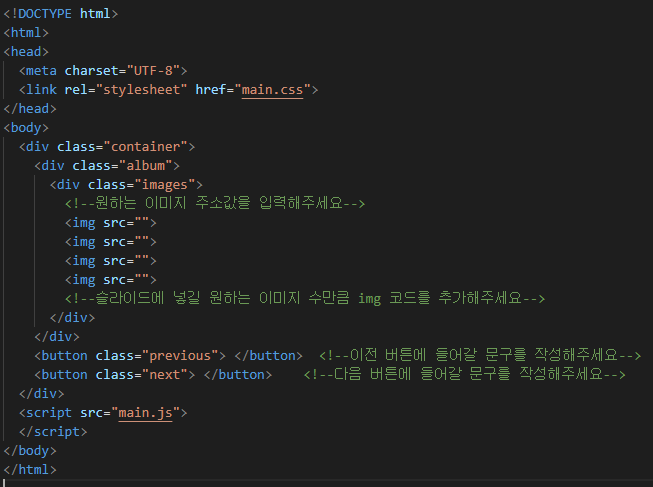Click the div class="container" line

coord(107,147)
